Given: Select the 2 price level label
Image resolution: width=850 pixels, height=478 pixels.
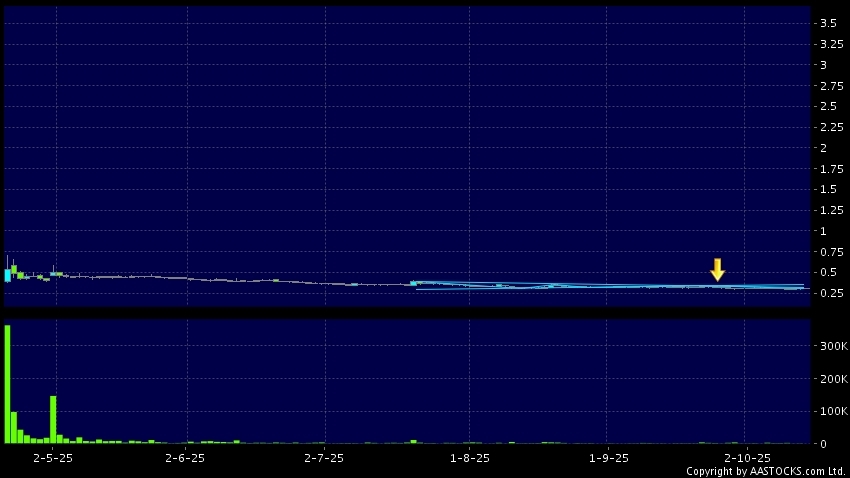Looking at the screenshot, I should [x=823, y=148].
